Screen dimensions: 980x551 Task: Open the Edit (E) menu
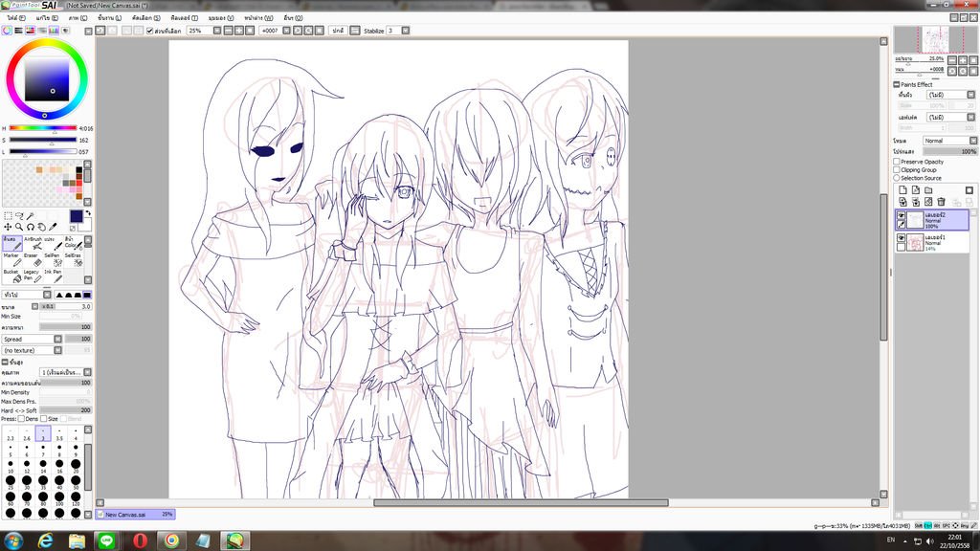click(x=47, y=18)
